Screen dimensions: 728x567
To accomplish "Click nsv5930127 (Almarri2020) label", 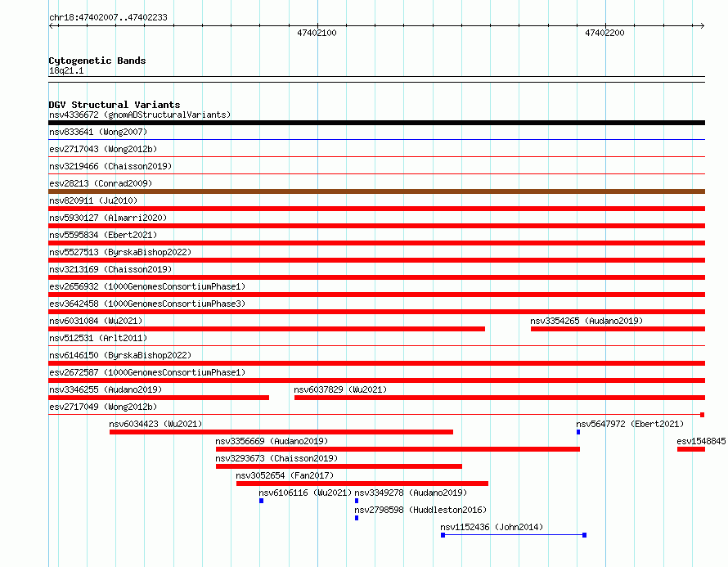I will [x=108, y=218].
